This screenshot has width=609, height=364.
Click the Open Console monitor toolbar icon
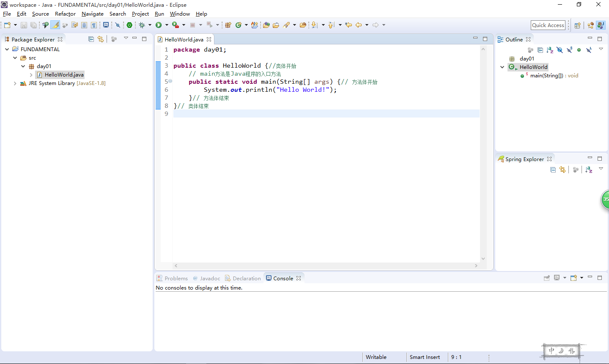pos(106,25)
